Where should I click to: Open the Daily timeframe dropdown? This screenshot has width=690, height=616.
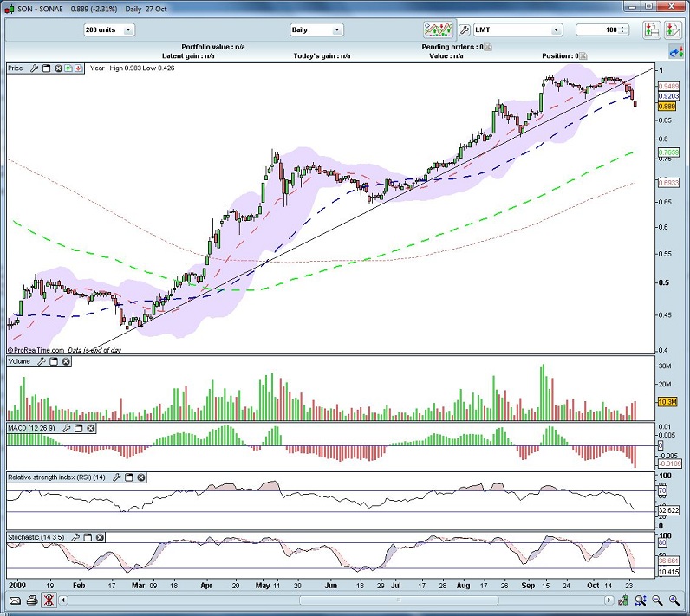(x=316, y=30)
